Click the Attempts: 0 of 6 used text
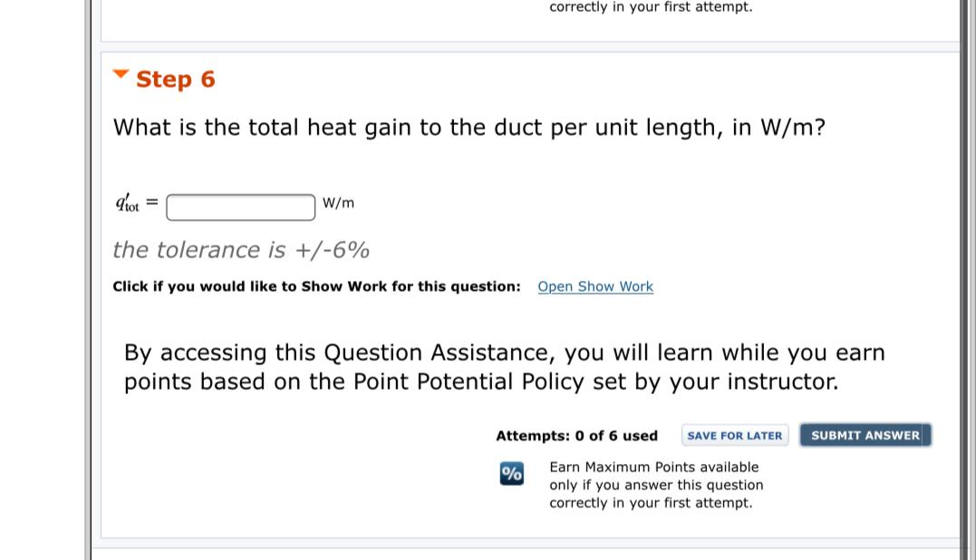This screenshot has height=560, width=976. coord(575,436)
